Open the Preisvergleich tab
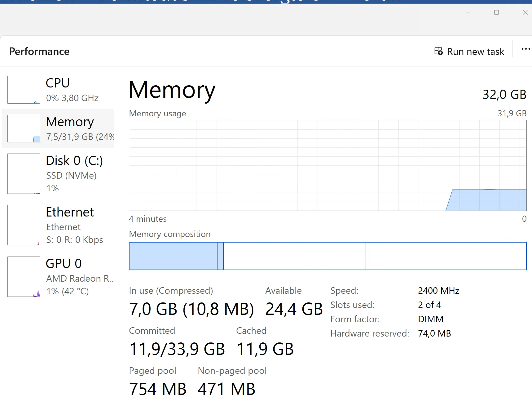Image resolution: width=532 pixels, height=402 pixels. pyautogui.click(x=271, y=2)
